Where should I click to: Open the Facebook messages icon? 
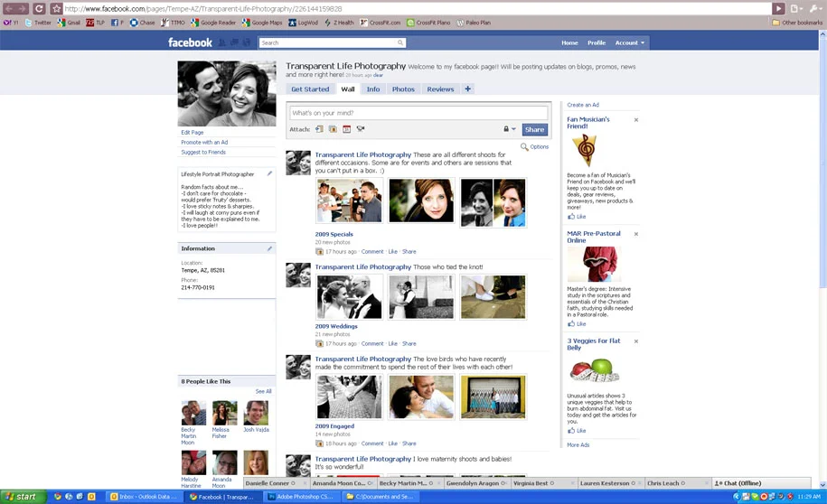pos(234,42)
